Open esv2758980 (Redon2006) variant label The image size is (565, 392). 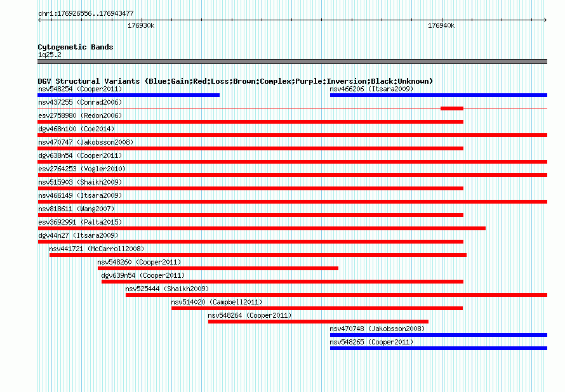80,115
